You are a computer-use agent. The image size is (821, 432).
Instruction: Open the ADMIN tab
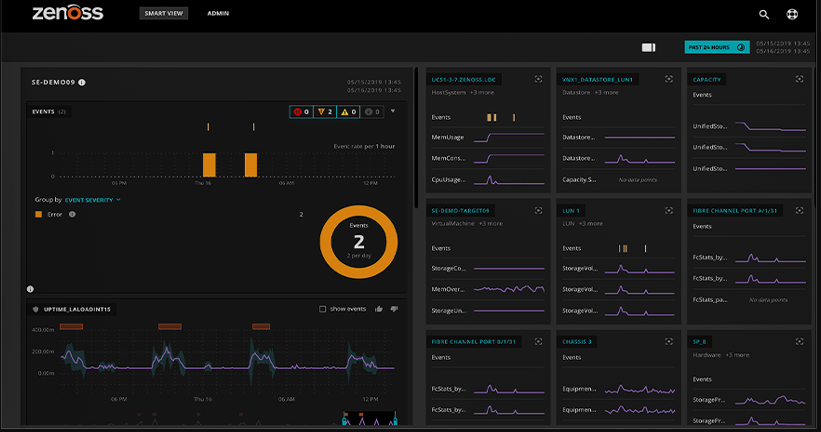[218, 15]
